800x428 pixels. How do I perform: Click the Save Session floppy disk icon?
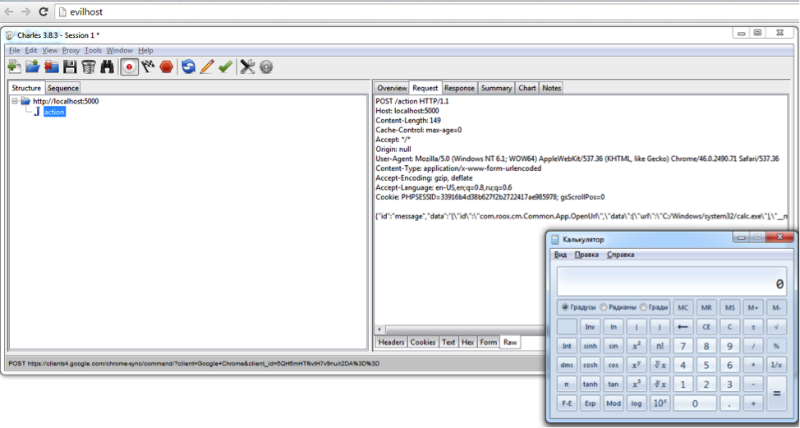pos(70,66)
